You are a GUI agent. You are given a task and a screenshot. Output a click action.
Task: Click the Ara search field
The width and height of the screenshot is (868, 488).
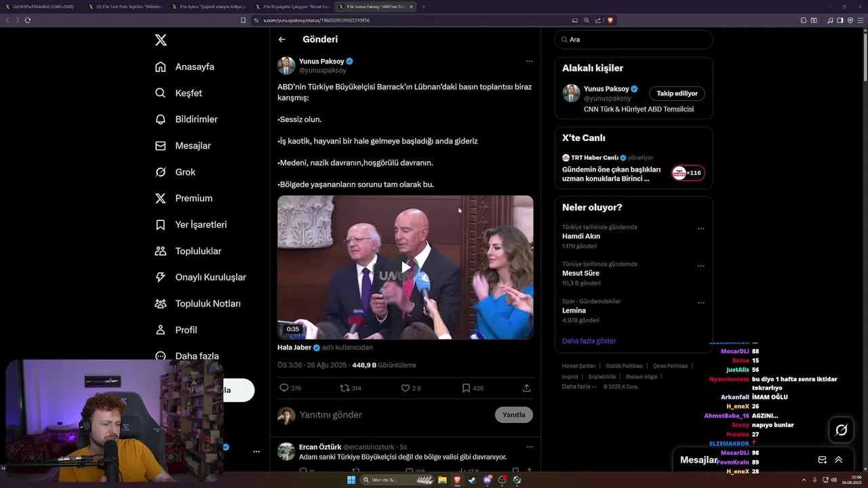coord(634,39)
